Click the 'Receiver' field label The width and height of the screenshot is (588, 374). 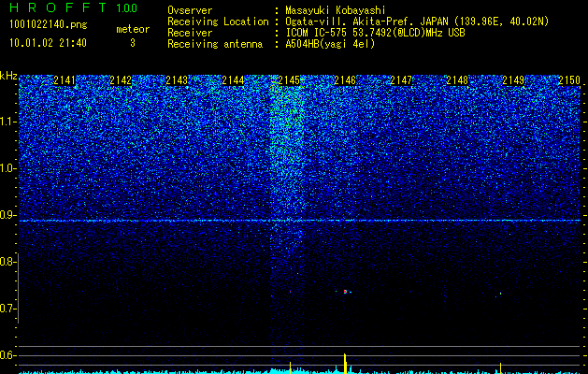pyautogui.click(x=190, y=33)
